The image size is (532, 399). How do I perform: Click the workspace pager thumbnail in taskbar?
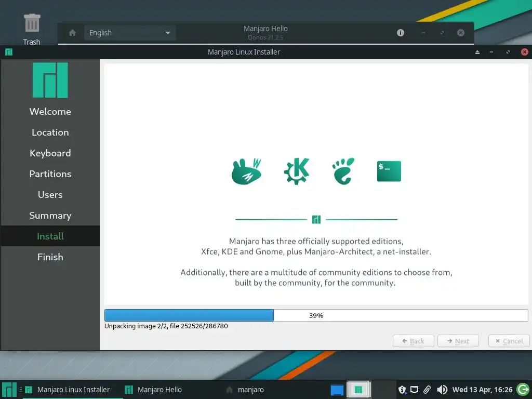pyautogui.click(x=358, y=390)
